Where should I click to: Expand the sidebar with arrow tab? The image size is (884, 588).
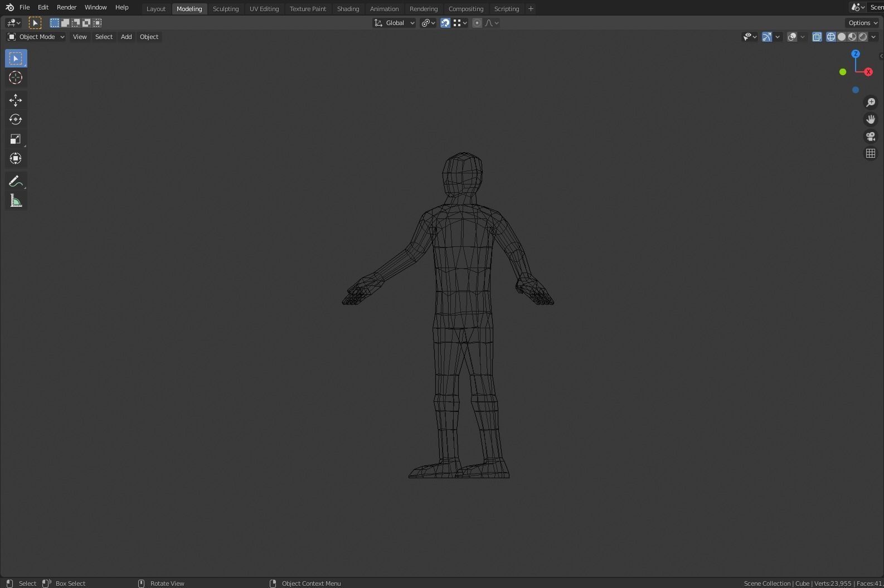pyautogui.click(x=881, y=56)
